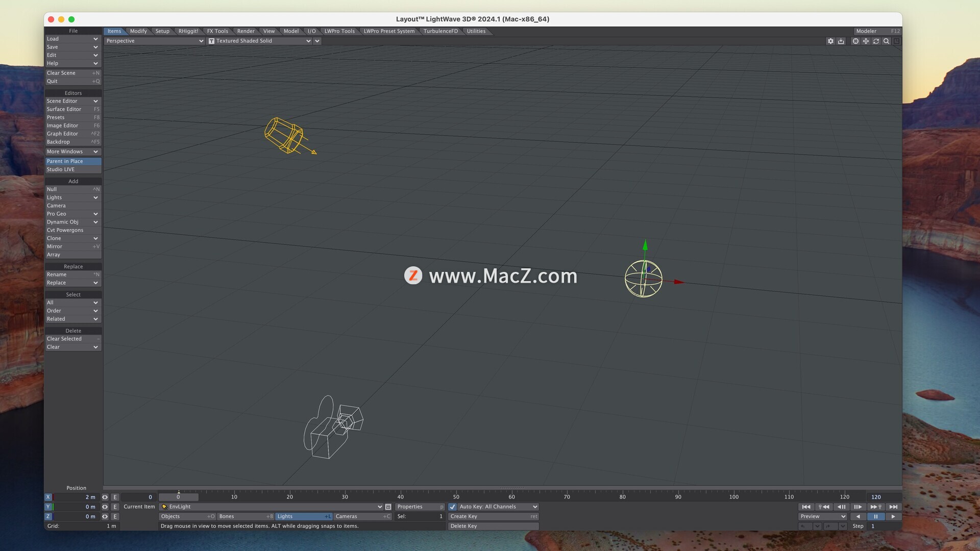This screenshot has height=551, width=980.
Task: Click the viewport rotate icon
Action: pyautogui.click(x=876, y=41)
